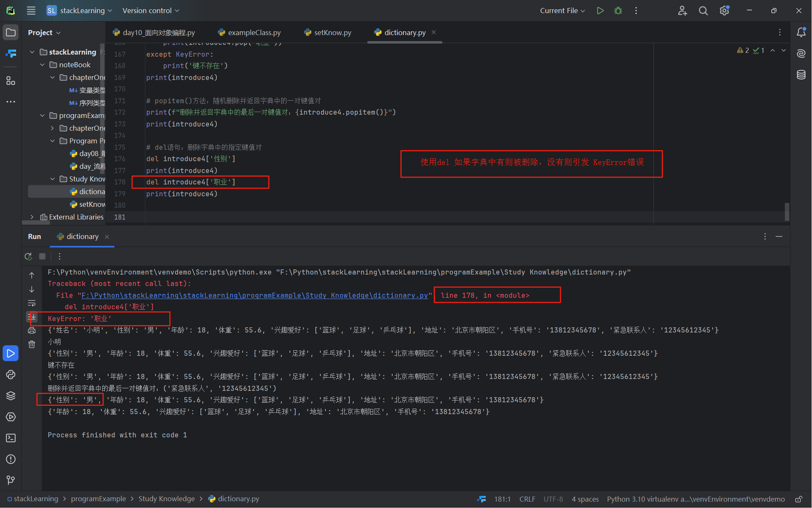Click the Rerun dictionary icon
The height and width of the screenshot is (508, 812).
pyautogui.click(x=28, y=256)
